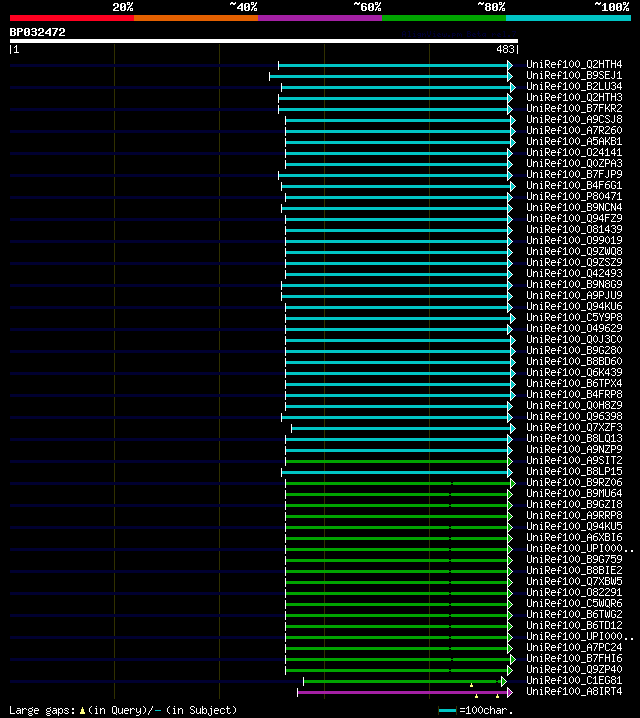Screen dimensions: 640x718
Task: Select the UniRef100_Q94FZ9 hit name
Action: (x=574, y=218)
